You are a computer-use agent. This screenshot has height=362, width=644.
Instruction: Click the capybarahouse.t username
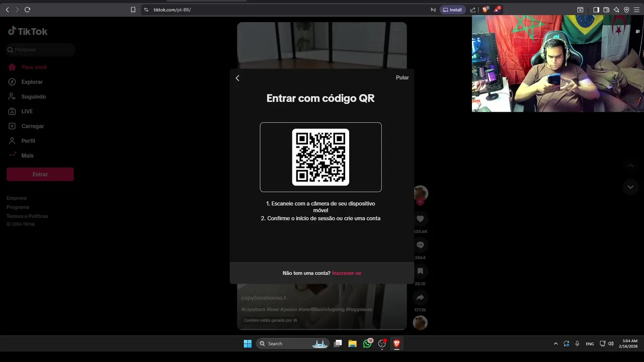pyautogui.click(x=263, y=298)
